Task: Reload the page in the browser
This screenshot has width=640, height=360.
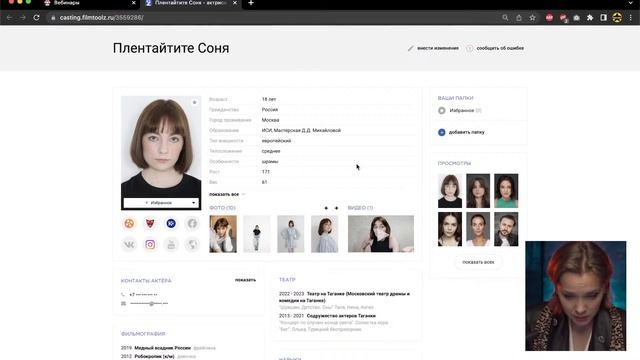Action: click(x=36, y=18)
